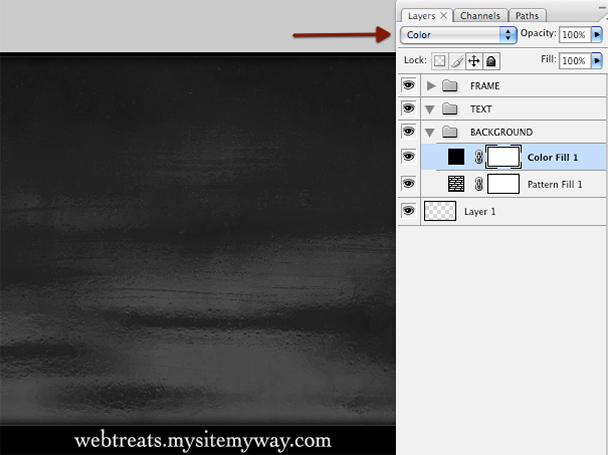
Task: Click the FRAME group folder icon
Action: (450, 85)
